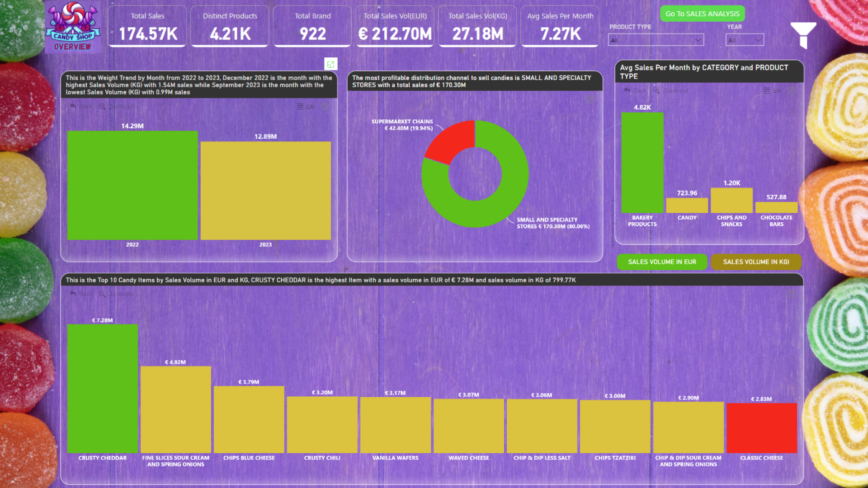Select the CHIPS AND SNACKS bar
The image size is (868, 488).
[732, 200]
